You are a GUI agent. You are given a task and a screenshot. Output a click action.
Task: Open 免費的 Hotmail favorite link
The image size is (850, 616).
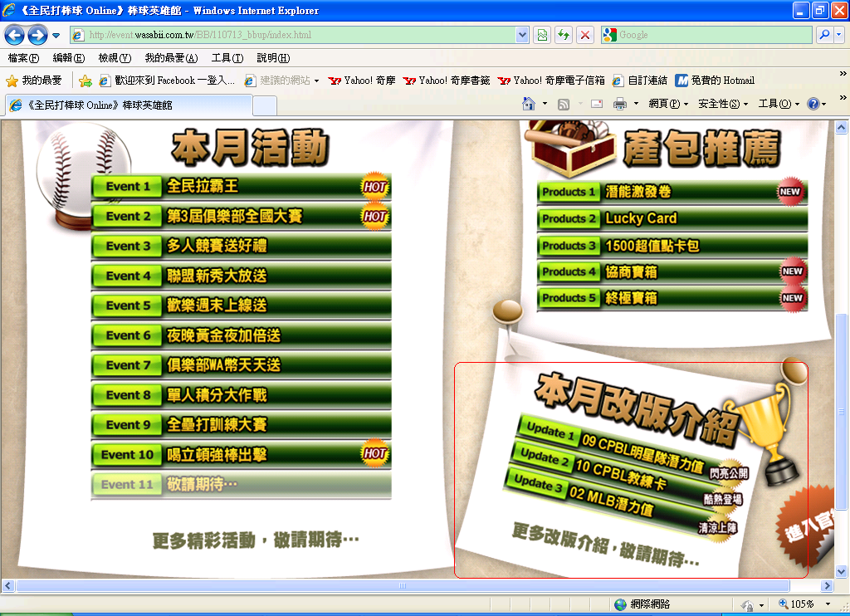715,81
